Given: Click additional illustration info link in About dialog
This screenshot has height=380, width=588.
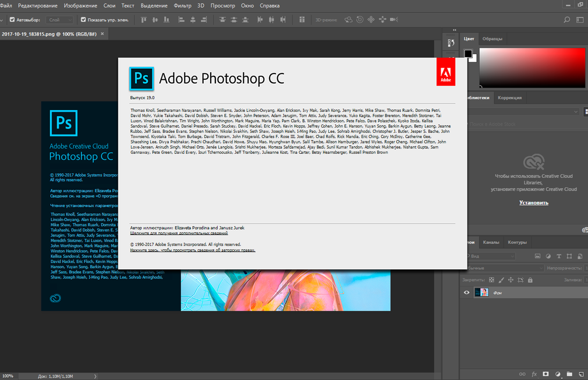Looking at the screenshot, I should click(179, 233).
